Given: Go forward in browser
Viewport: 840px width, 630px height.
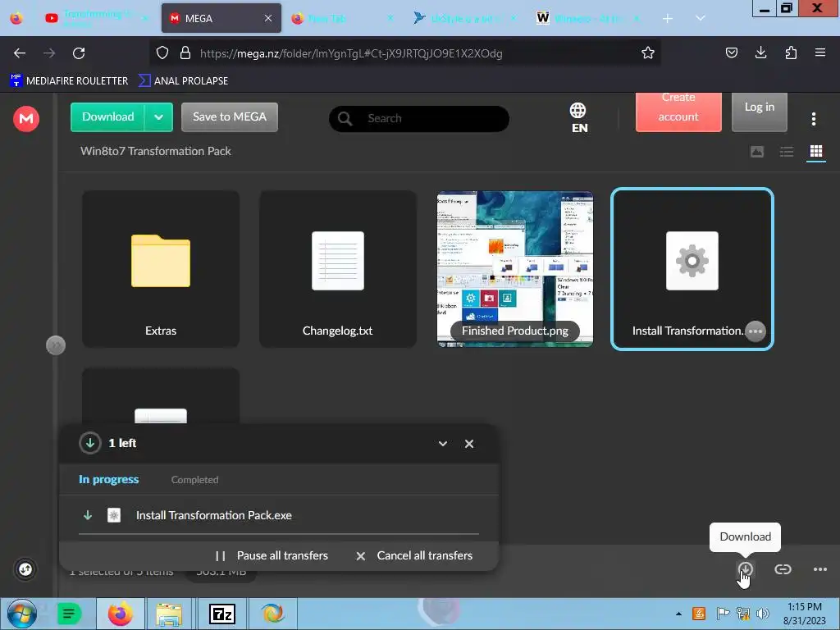Looking at the screenshot, I should pos(49,53).
